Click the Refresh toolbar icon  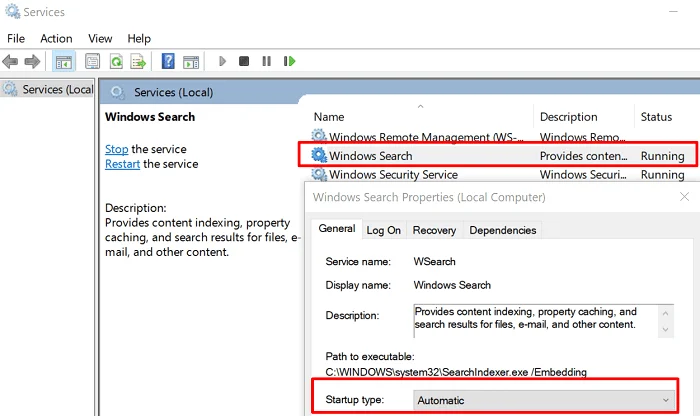point(116,61)
